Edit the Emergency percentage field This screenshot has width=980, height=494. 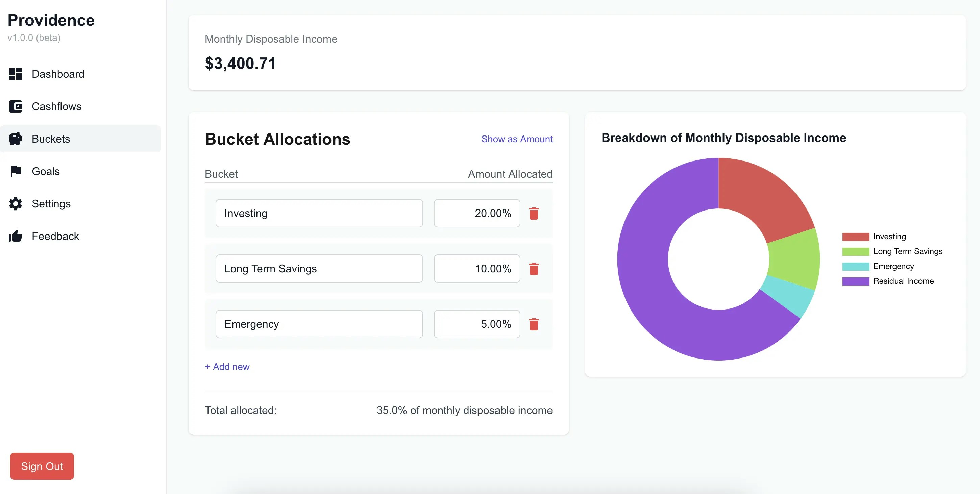pos(477,324)
